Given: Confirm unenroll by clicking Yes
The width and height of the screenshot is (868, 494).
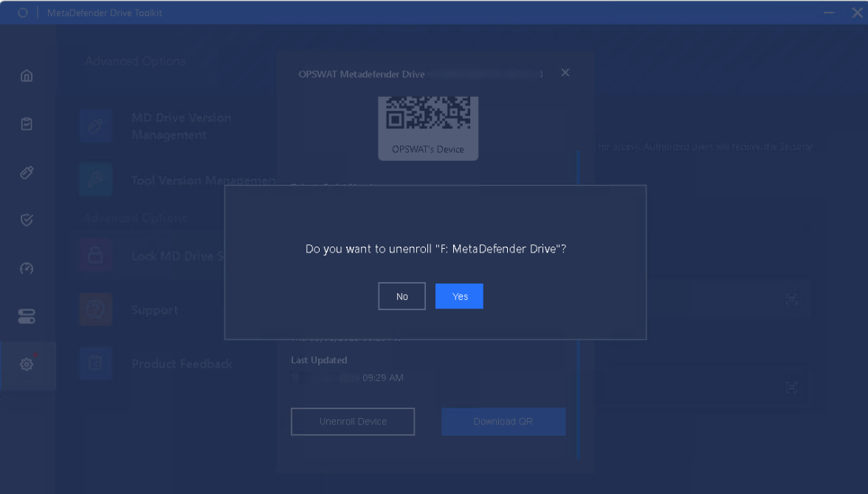Looking at the screenshot, I should 459,296.
